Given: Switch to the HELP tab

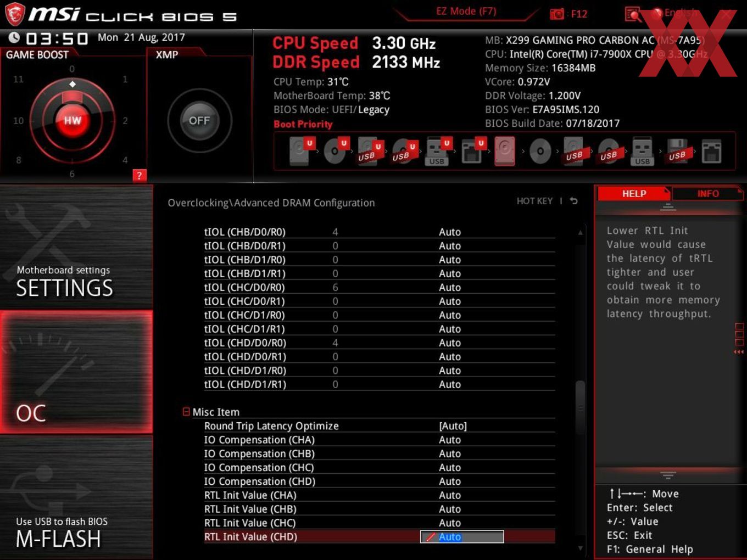Looking at the screenshot, I should 633,193.
